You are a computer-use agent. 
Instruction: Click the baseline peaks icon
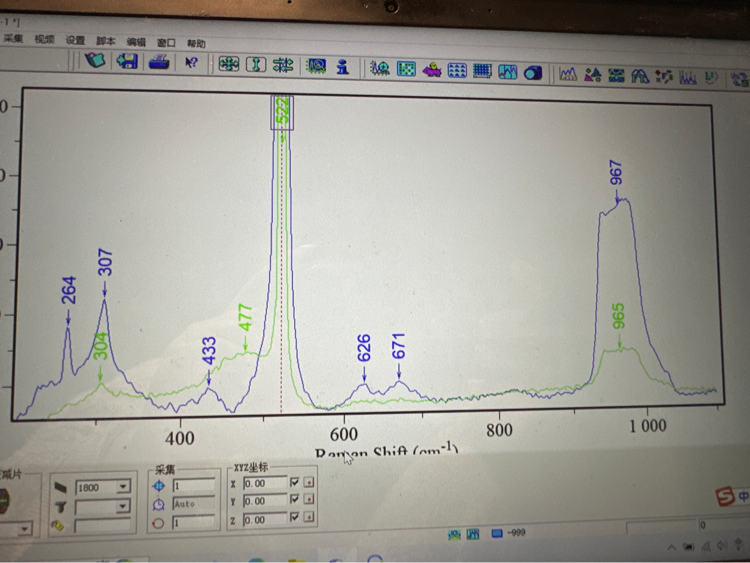pos(568,74)
